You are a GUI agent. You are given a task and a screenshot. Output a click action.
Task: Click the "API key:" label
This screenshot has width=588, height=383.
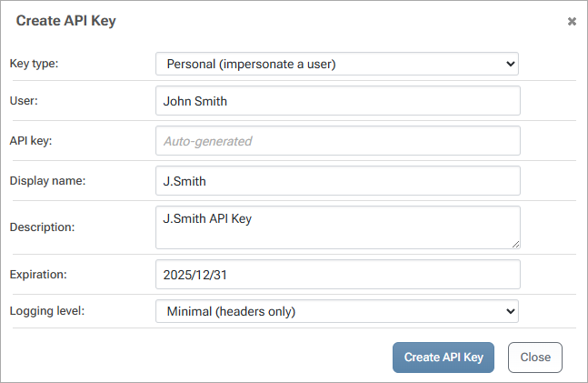30,141
